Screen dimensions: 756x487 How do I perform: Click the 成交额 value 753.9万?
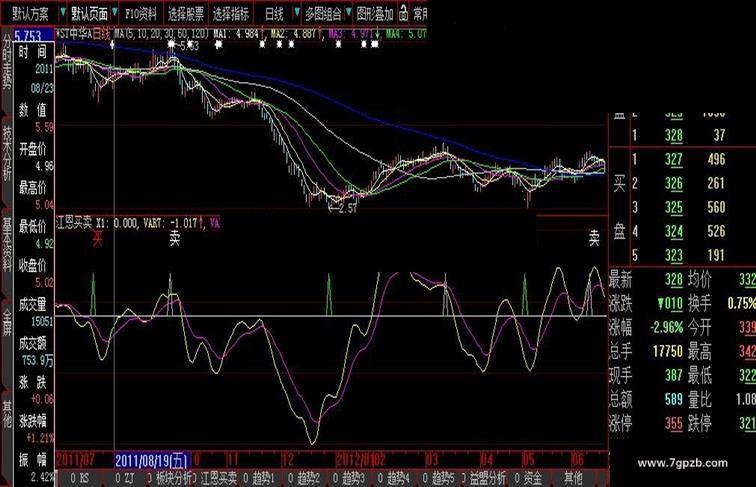pos(38,360)
